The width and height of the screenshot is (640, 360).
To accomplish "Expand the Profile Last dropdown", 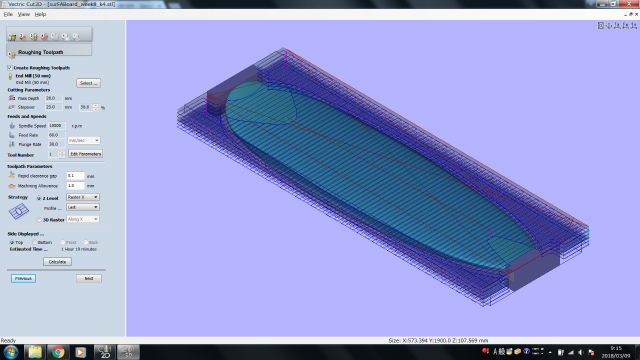I will tap(83, 207).
